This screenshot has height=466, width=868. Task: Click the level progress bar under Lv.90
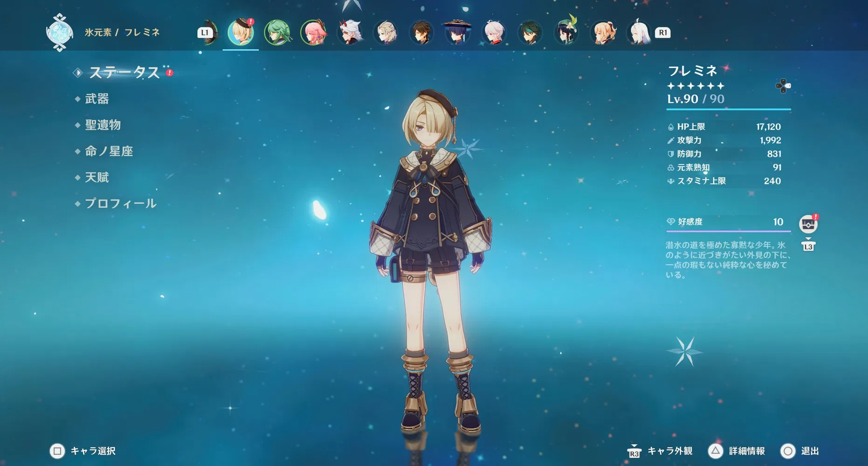pos(729,109)
